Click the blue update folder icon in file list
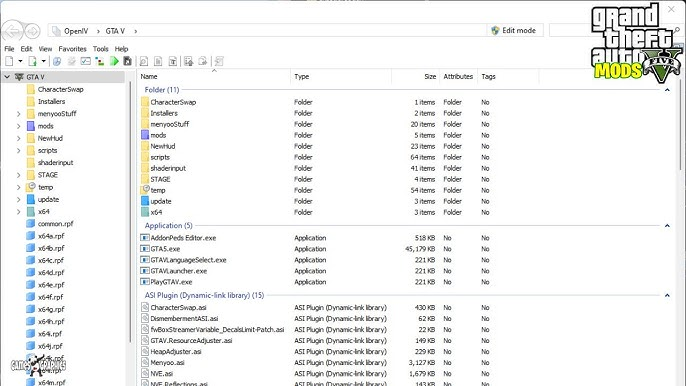This screenshot has width=686, height=386. pos(145,201)
